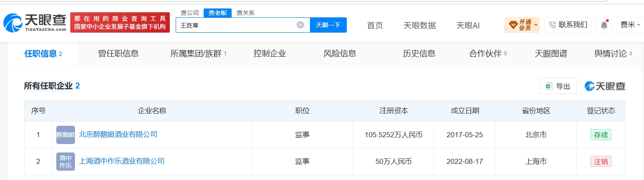Click the 职位 column header

[x=302, y=111]
